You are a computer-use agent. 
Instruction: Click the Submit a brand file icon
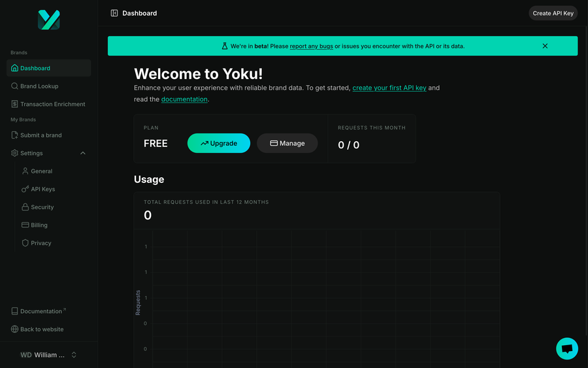[14, 135]
